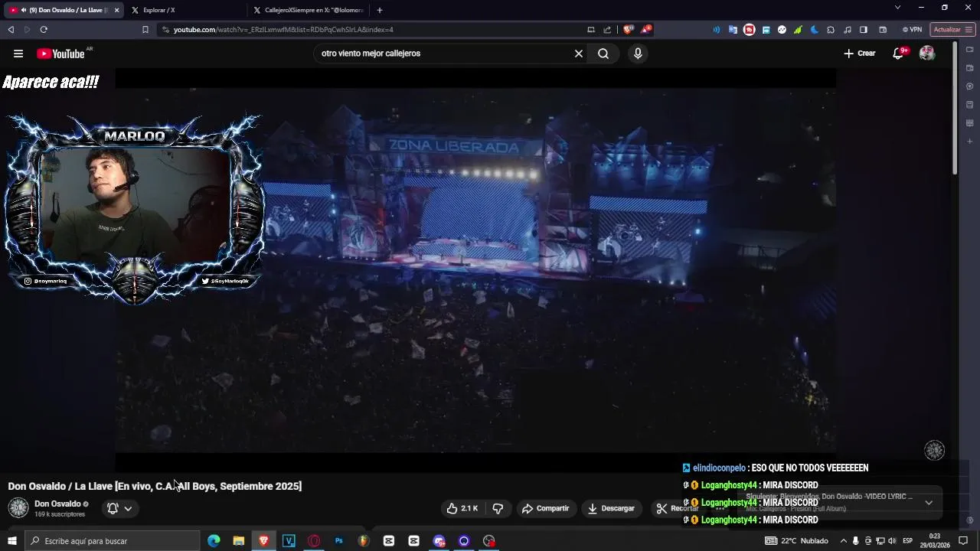This screenshot has width=980, height=551.
Task: Click the browser address bar URL
Action: 283,30
